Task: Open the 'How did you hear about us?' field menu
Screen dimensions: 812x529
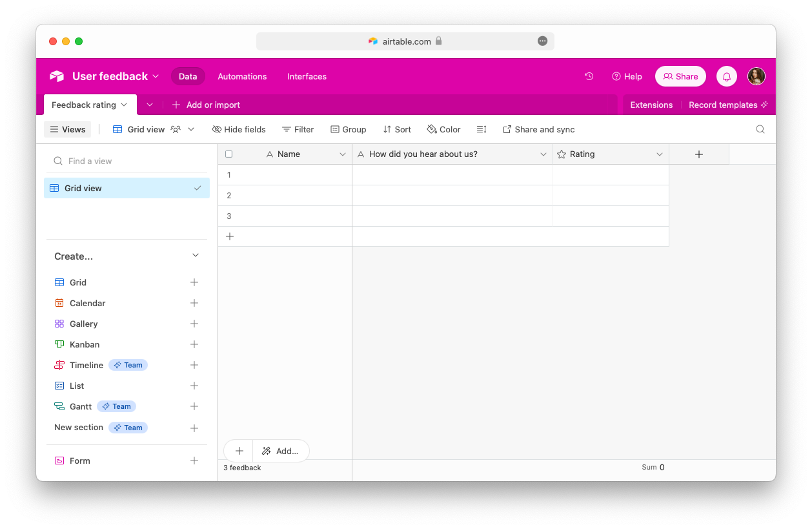Action: 544,154
